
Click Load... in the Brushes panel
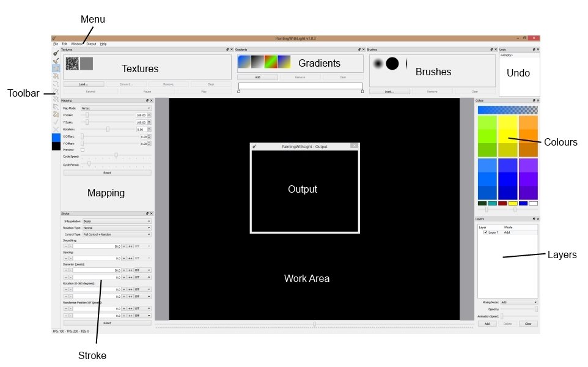[x=389, y=92]
